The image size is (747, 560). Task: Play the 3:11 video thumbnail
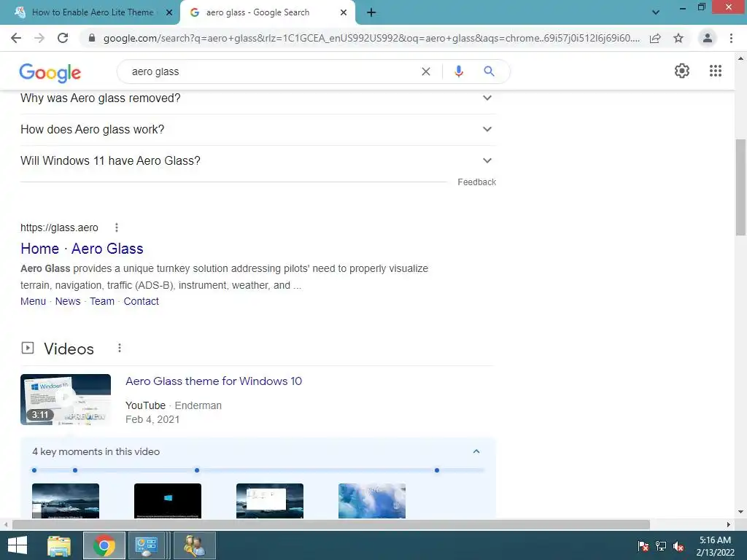click(66, 400)
